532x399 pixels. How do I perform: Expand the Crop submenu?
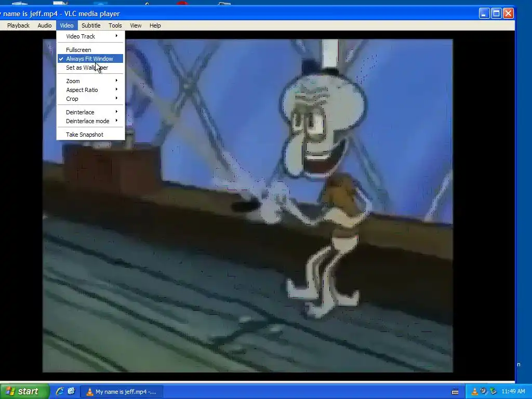(x=90, y=99)
